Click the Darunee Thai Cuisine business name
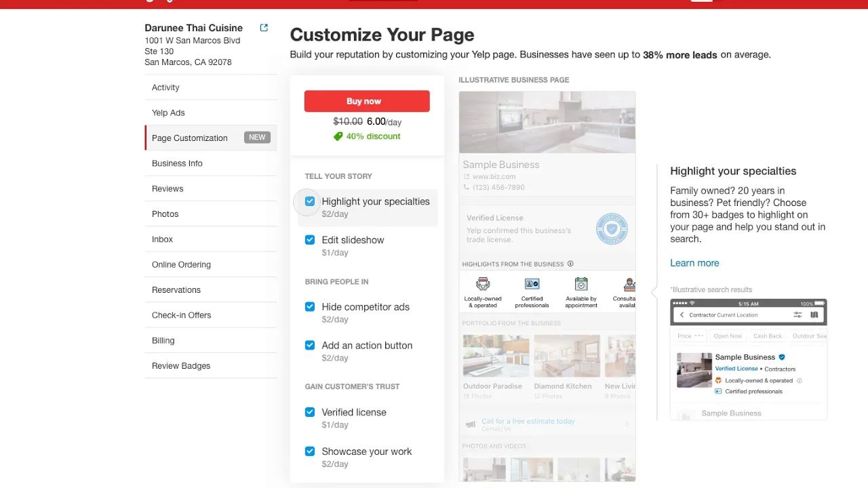Screen dimensions: 868x488 click(193, 28)
